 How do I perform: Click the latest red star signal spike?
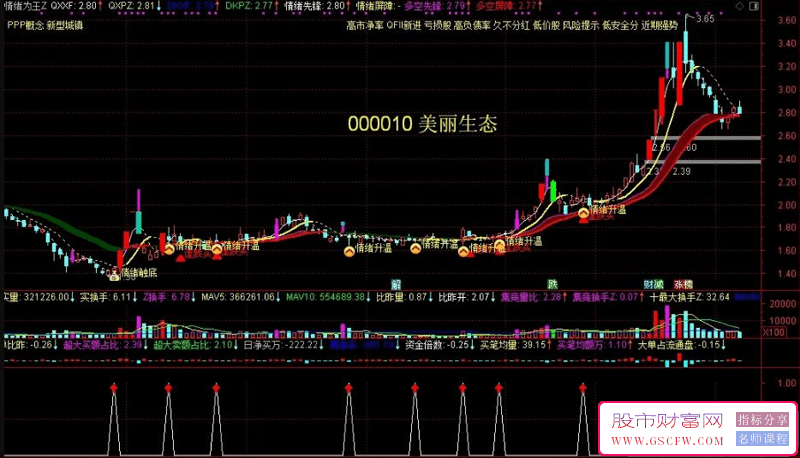(x=583, y=389)
